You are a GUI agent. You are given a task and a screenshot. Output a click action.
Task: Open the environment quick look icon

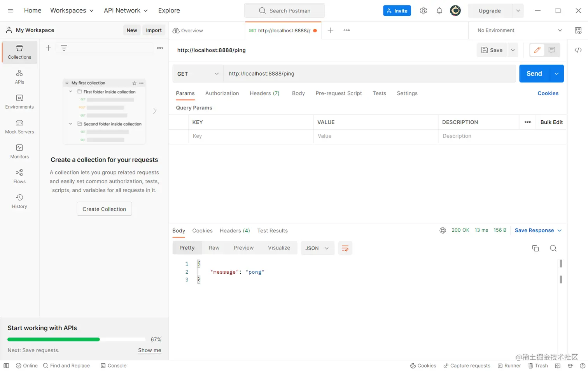578,30
